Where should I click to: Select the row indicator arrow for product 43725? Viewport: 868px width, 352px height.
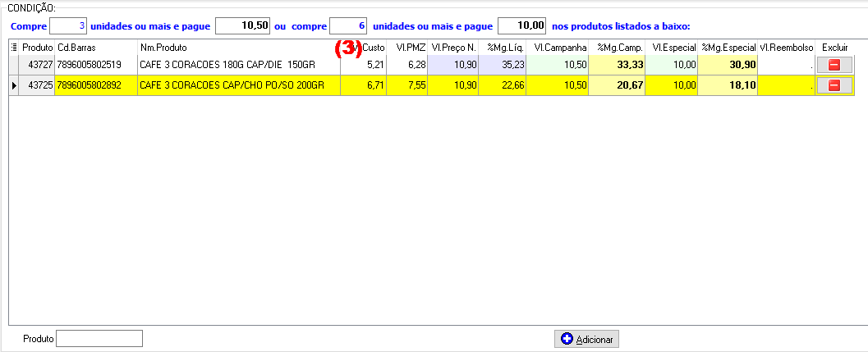pyautogui.click(x=14, y=85)
